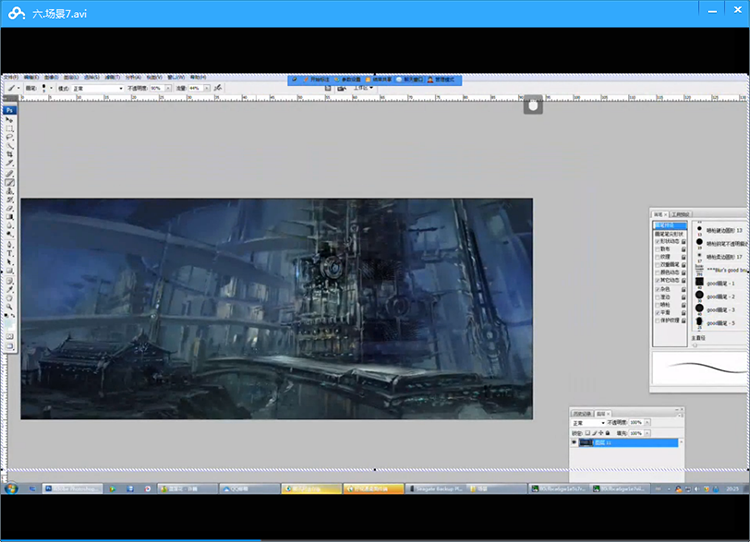
Task: Select the Move tool in the toolbox
Action: point(9,120)
